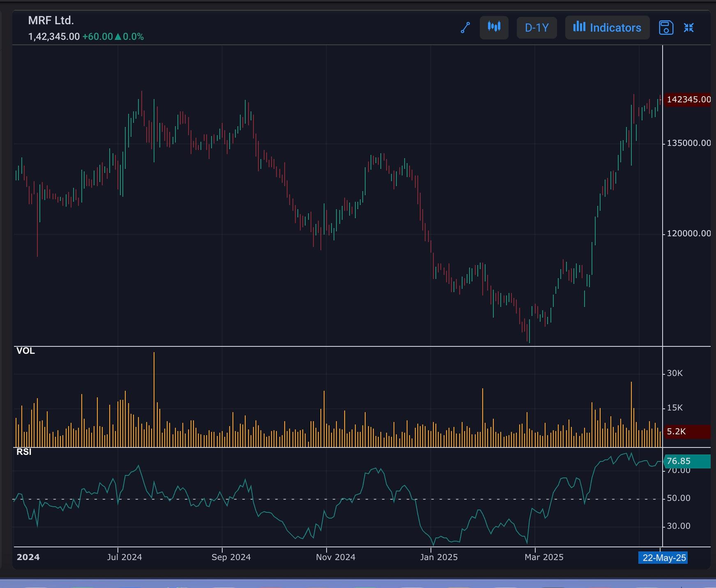This screenshot has height=588, width=716.
Task: Click the Jul 2024 time axis label
Action: tap(124, 557)
